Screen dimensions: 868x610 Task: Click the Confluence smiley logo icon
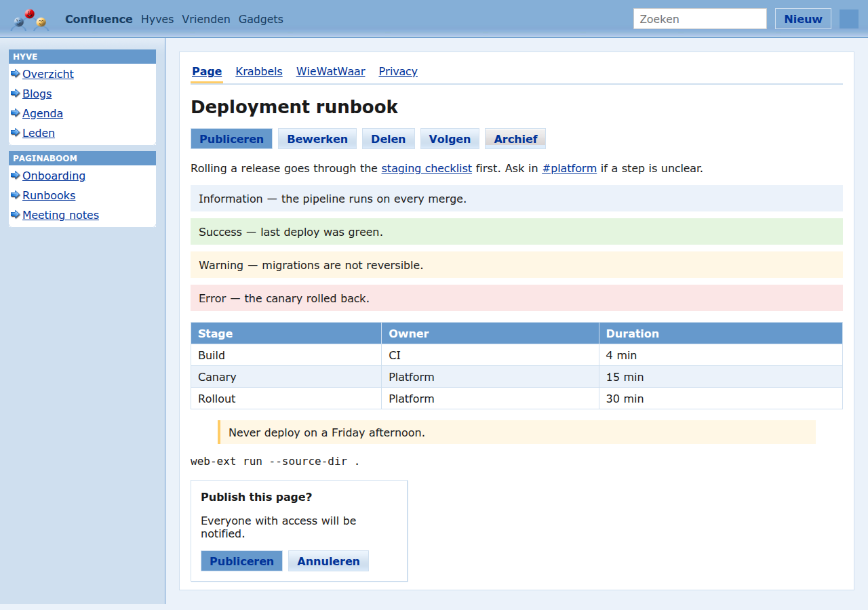pyautogui.click(x=30, y=20)
